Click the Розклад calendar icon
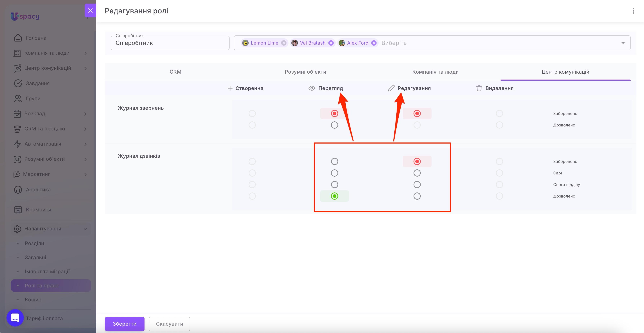Viewport: 644px width, 333px height. (x=17, y=114)
